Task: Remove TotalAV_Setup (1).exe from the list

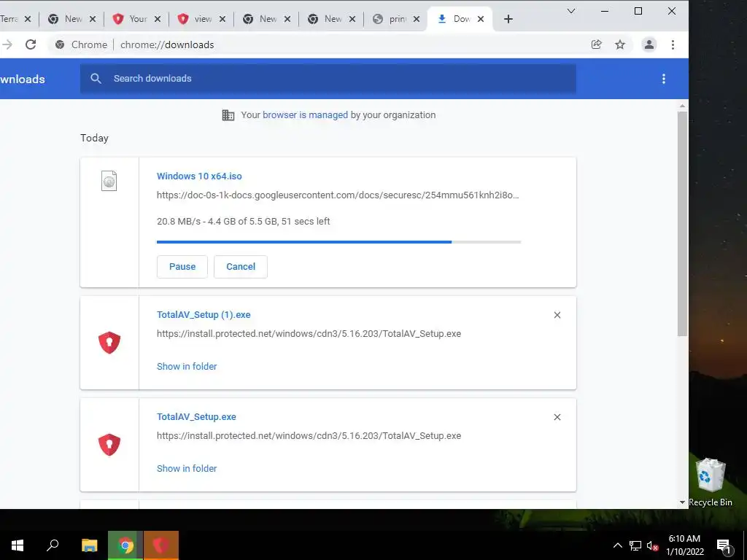Action: tap(557, 315)
